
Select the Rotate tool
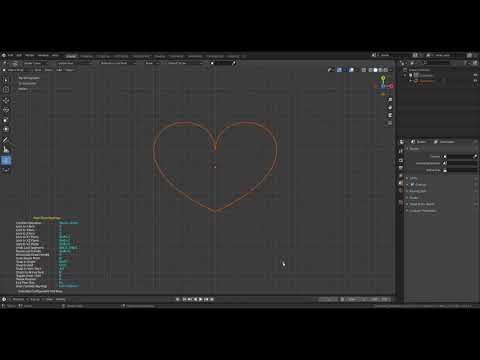click(6, 110)
